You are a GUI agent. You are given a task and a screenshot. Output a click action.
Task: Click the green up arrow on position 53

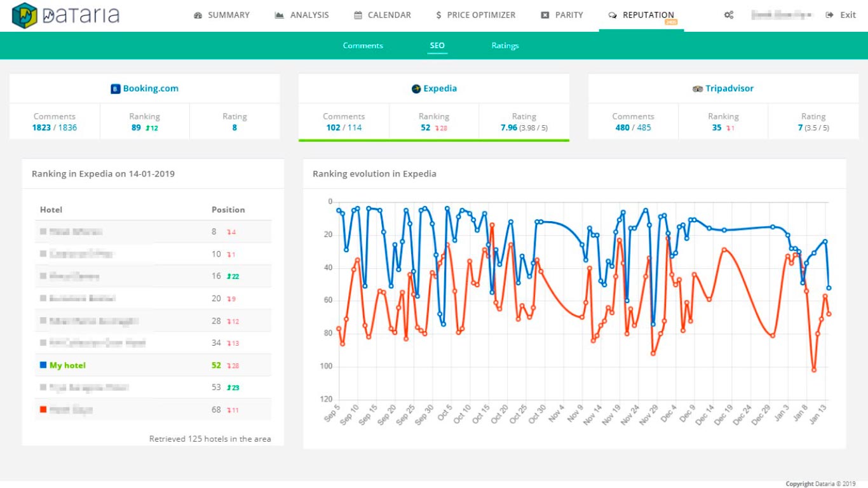pyautogui.click(x=229, y=388)
